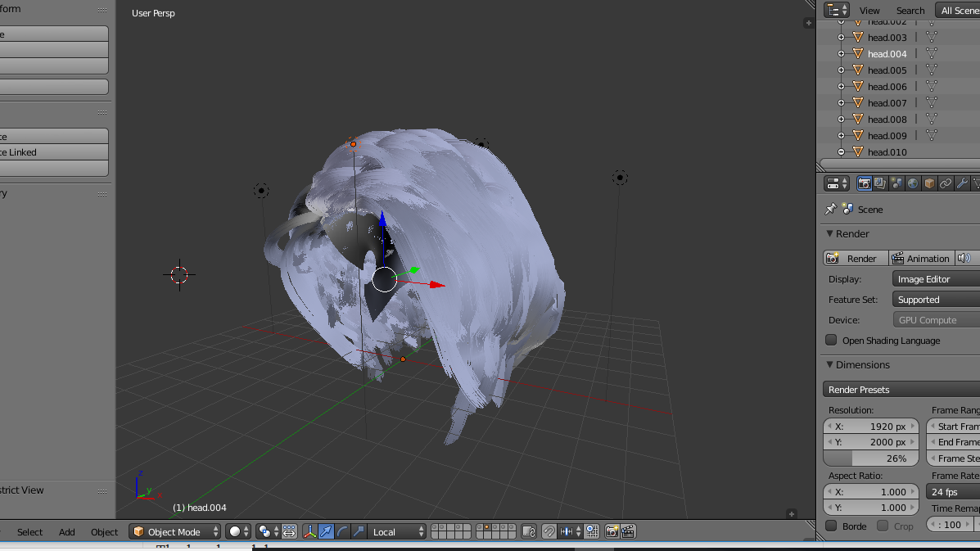Open the Render Presets dropdown

901,389
